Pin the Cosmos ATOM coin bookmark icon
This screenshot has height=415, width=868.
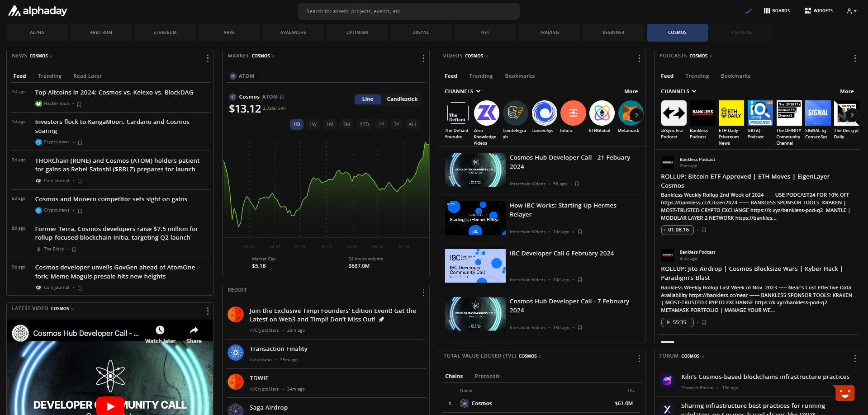(x=283, y=97)
